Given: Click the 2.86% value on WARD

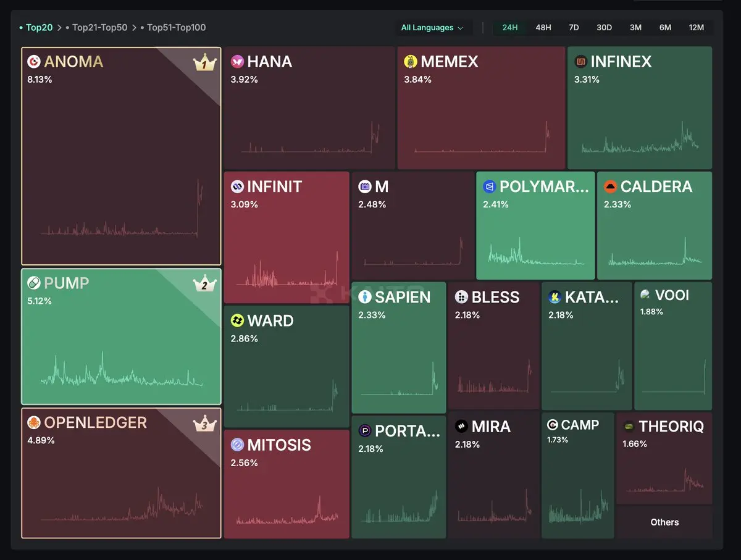Looking at the screenshot, I should pyautogui.click(x=244, y=339).
